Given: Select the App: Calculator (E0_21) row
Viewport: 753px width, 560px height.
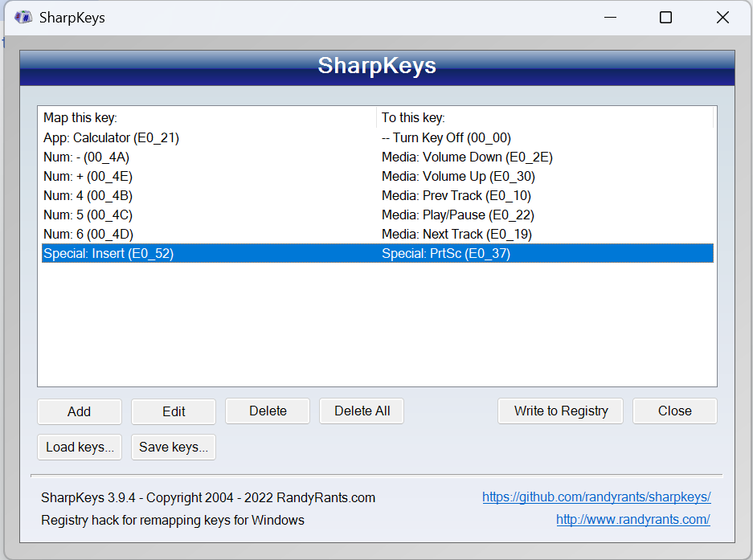Looking at the screenshot, I should [x=378, y=138].
